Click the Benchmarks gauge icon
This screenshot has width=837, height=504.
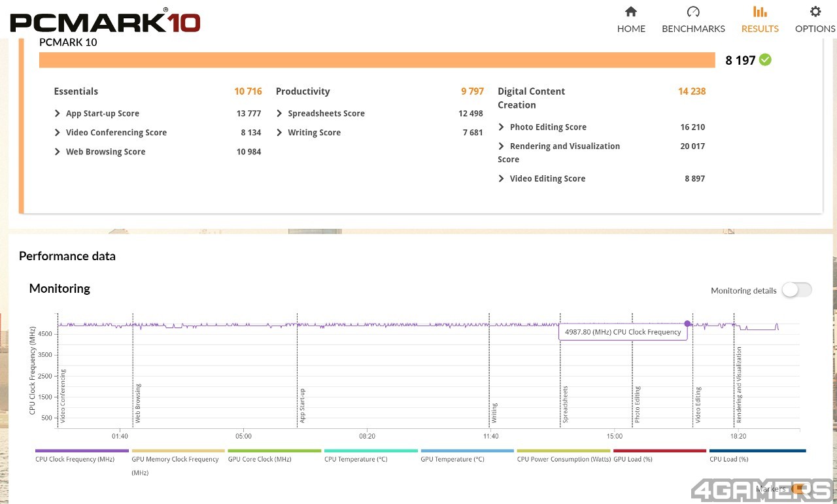pyautogui.click(x=693, y=12)
